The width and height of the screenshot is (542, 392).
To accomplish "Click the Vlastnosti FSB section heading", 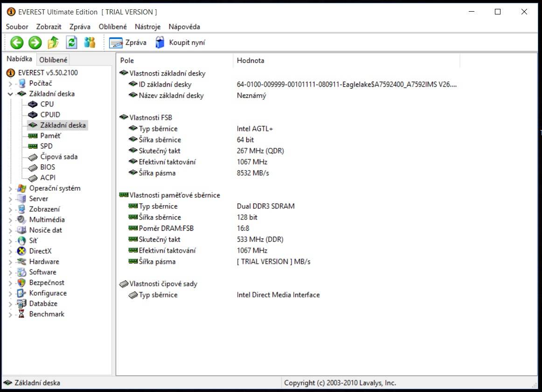I will pyautogui.click(x=151, y=118).
